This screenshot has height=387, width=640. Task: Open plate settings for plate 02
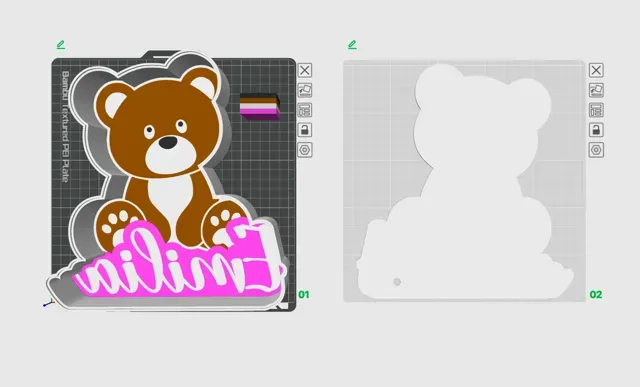596,150
